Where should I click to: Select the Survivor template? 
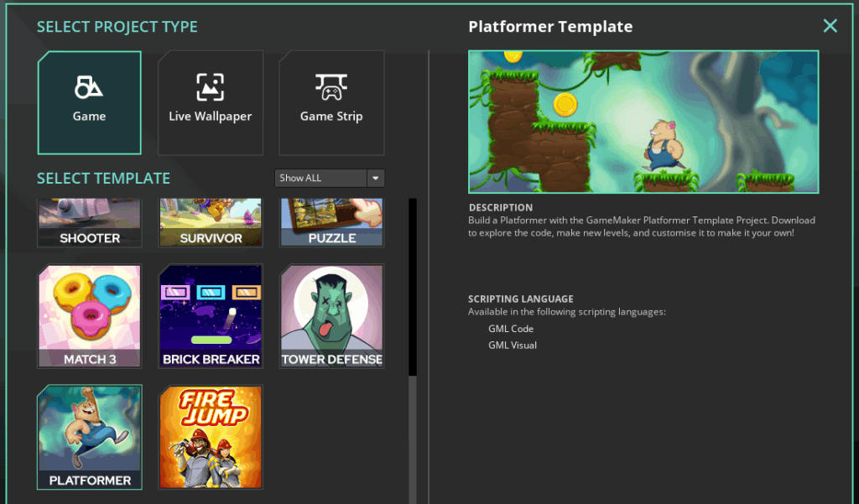(210, 223)
